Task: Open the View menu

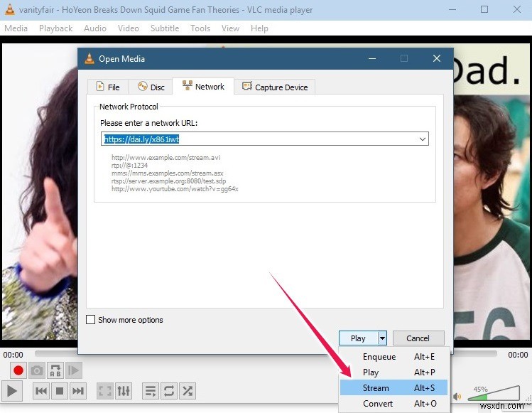Action: coord(230,28)
